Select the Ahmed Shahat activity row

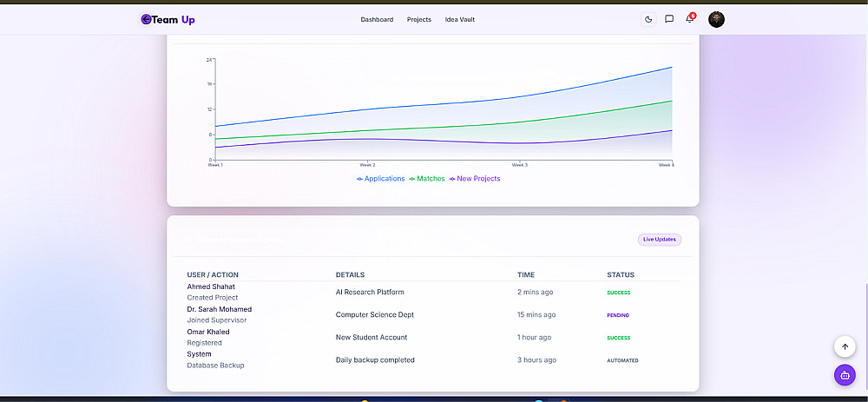coord(433,292)
